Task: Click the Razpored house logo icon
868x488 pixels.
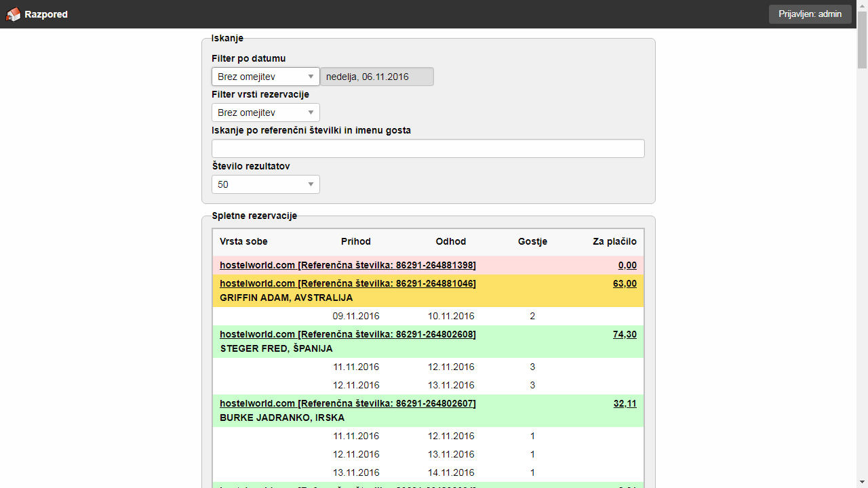Action: point(13,14)
